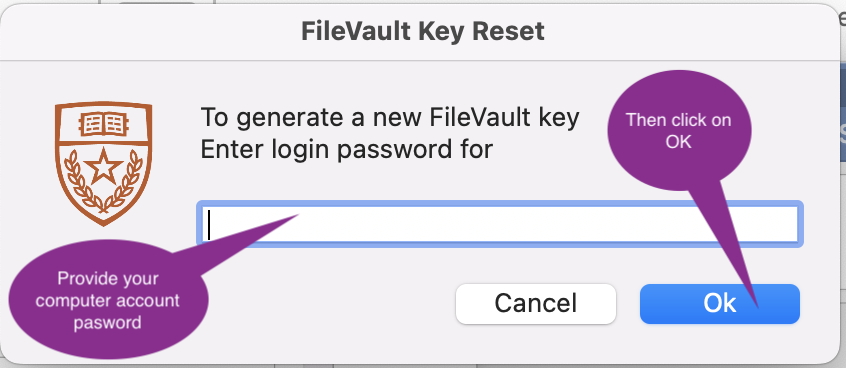Focus the login password text field
Viewport: 846px width, 368px height.
point(500,224)
